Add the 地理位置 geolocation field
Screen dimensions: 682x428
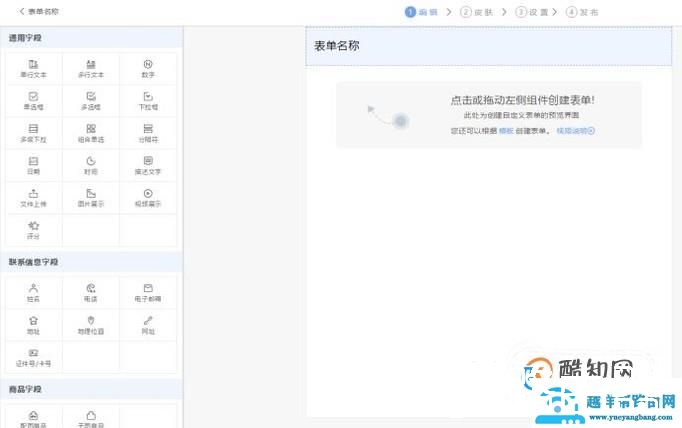[x=90, y=325]
